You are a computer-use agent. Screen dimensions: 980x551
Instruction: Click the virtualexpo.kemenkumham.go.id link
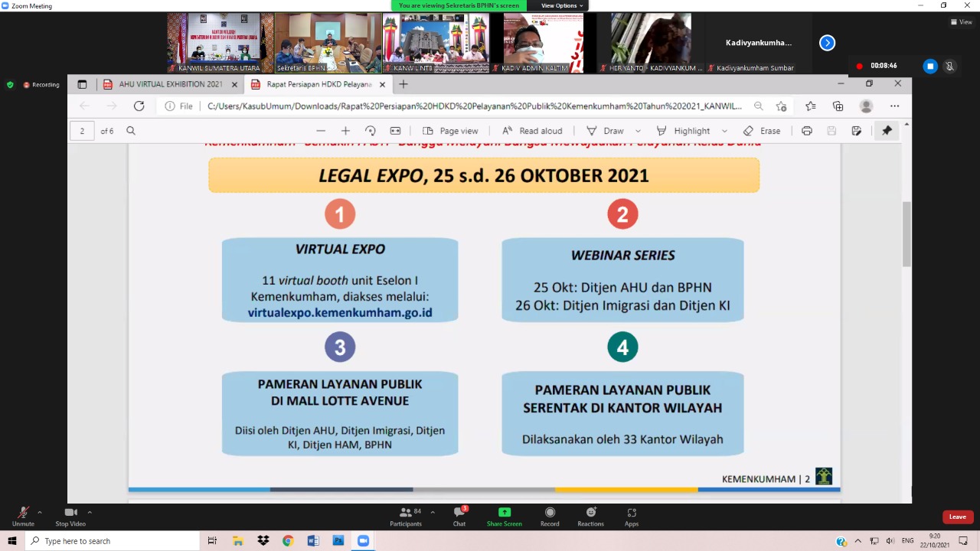[340, 313]
